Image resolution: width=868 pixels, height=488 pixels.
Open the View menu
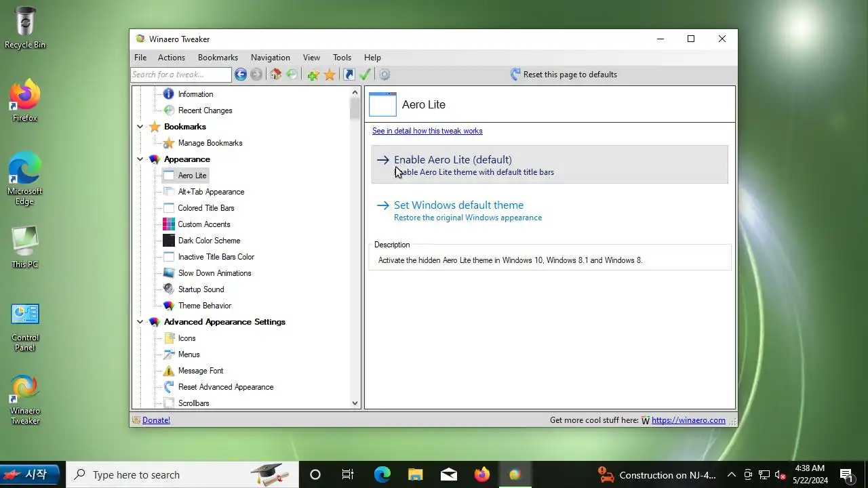point(311,58)
